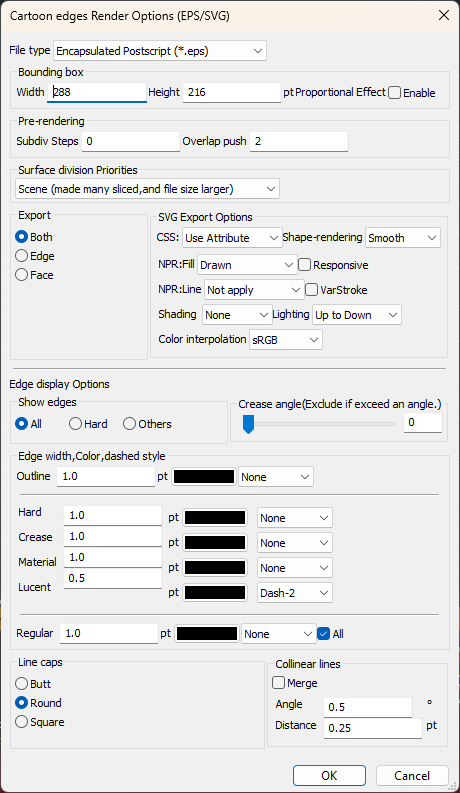The height and width of the screenshot is (793, 460).
Task: Open the Lighting Up to Down dropdown
Action: pyautogui.click(x=357, y=315)
